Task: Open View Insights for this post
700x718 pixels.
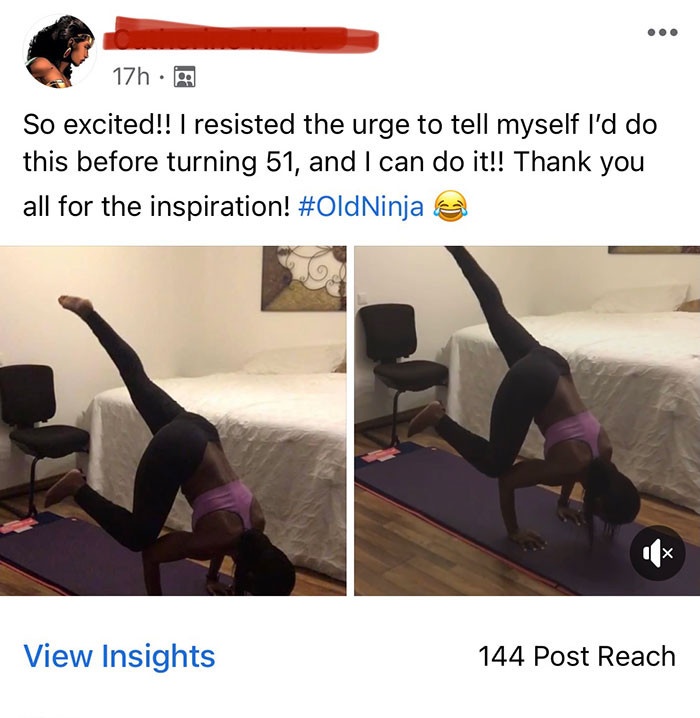Action: [119, 656]
